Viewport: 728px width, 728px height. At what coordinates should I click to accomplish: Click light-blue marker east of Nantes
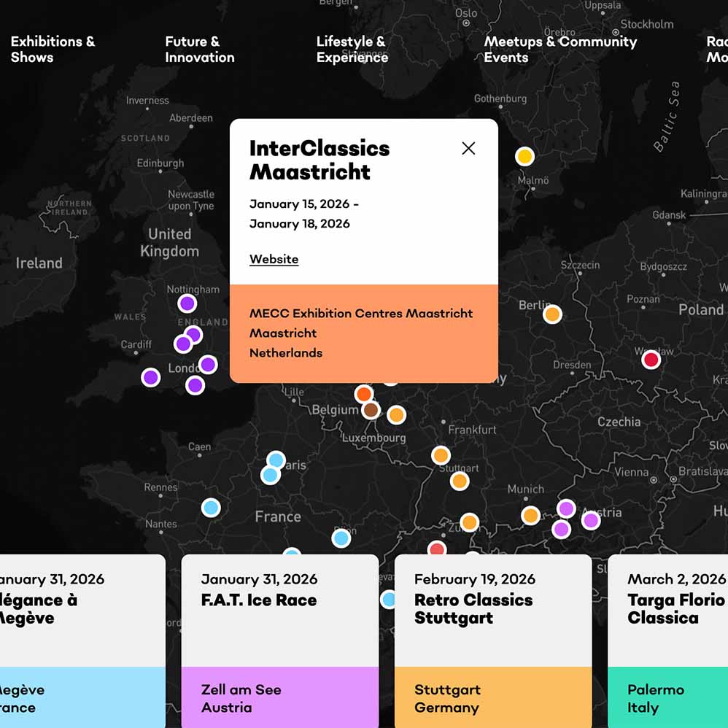click(211, 508)
